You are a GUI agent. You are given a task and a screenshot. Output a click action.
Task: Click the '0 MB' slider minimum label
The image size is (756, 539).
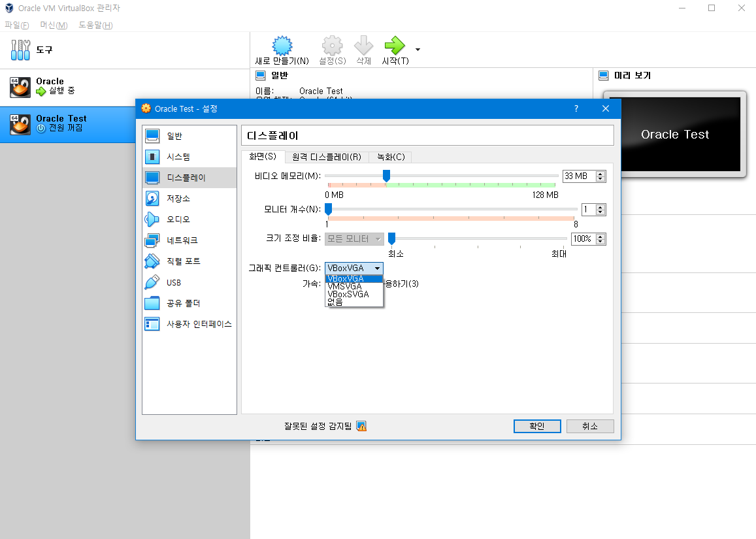[x=334, y=195]
